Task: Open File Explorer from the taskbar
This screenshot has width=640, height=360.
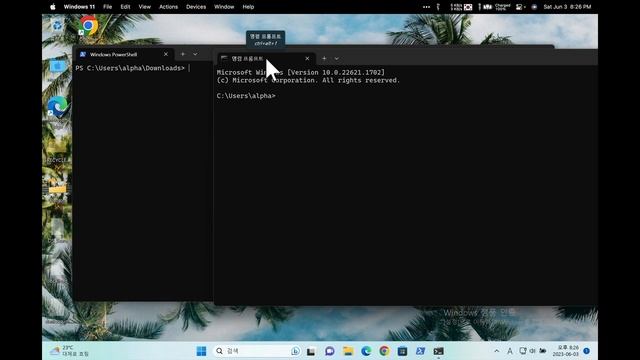Action: [x=348, y=351]
